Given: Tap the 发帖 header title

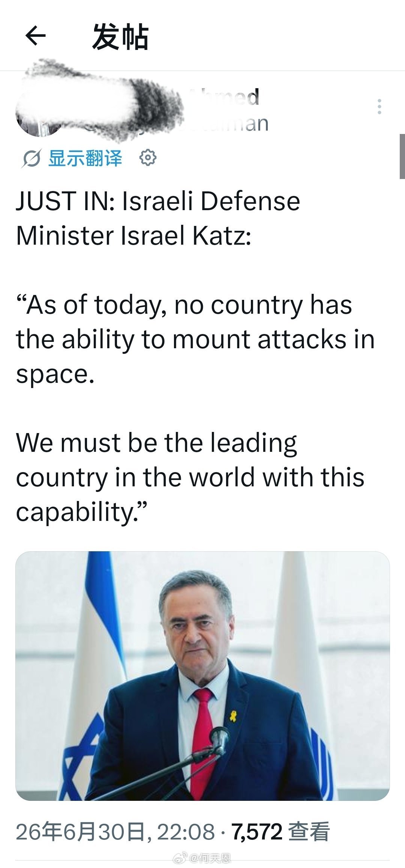Looking at the screenshot, I should point(121,37).
